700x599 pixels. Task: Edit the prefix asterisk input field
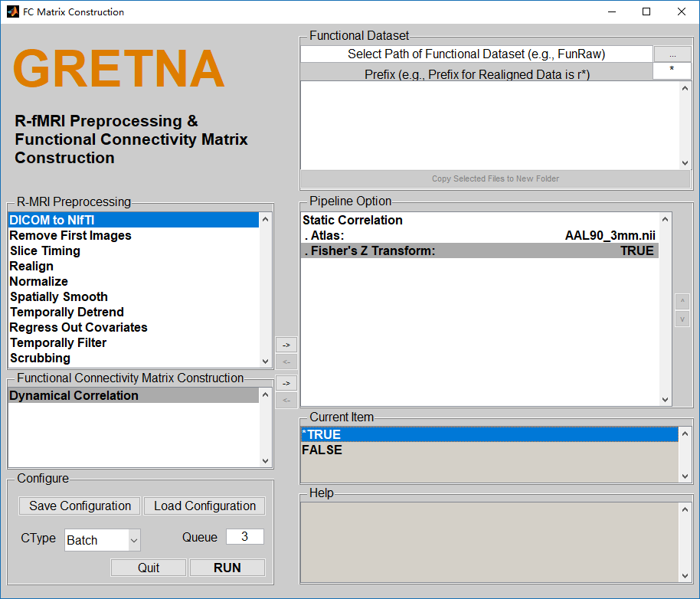(x=672, y=71)
